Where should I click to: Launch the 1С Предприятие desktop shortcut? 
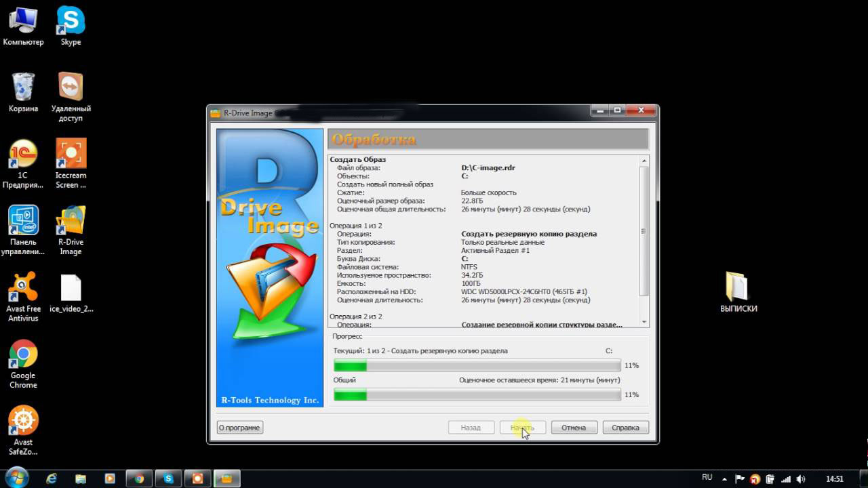point(23,164)
